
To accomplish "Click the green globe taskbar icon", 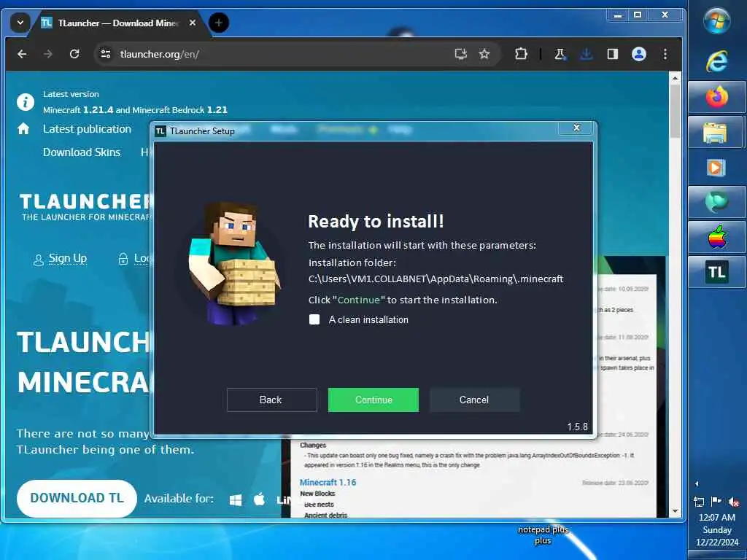I will pyautogui.click(x=716, y=202).
